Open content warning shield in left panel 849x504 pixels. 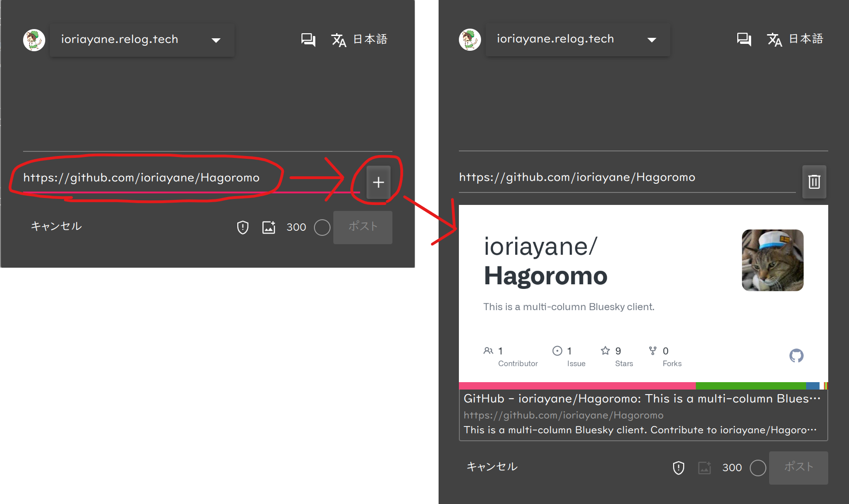(243, 227)
